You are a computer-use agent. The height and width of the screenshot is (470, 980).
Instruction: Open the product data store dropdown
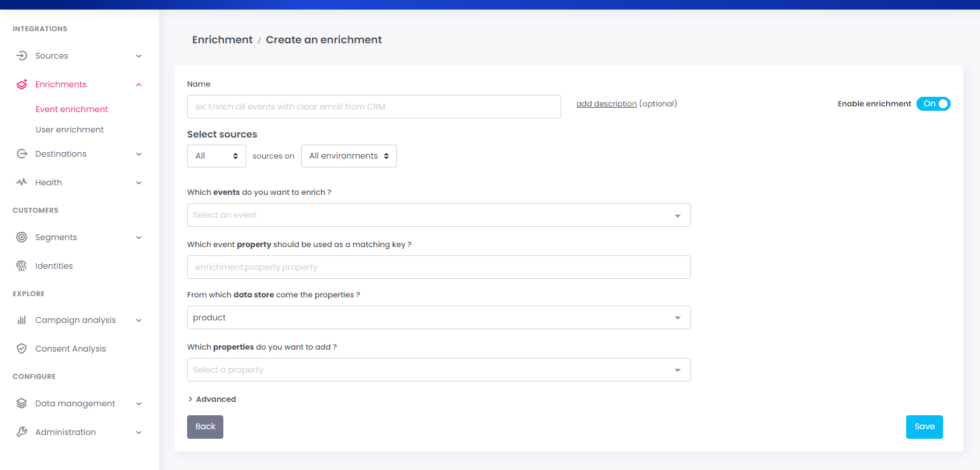[438, 318]
